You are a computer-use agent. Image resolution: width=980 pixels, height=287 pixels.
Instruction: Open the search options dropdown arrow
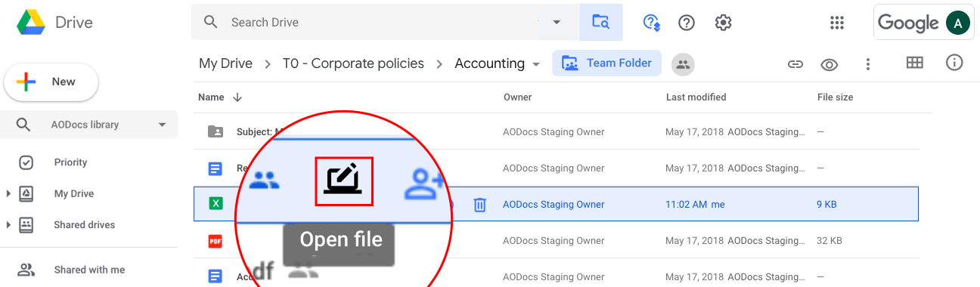pos(557,23)
